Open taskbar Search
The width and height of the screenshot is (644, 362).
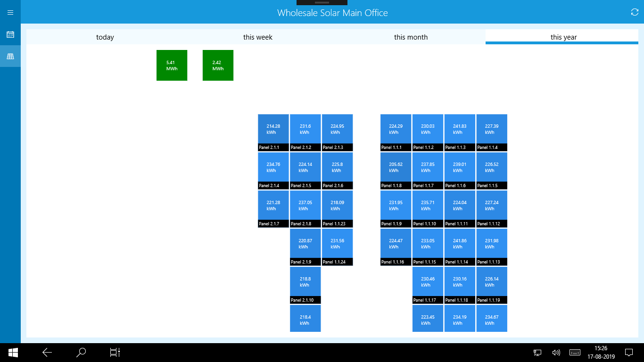(x=81, y=352)
